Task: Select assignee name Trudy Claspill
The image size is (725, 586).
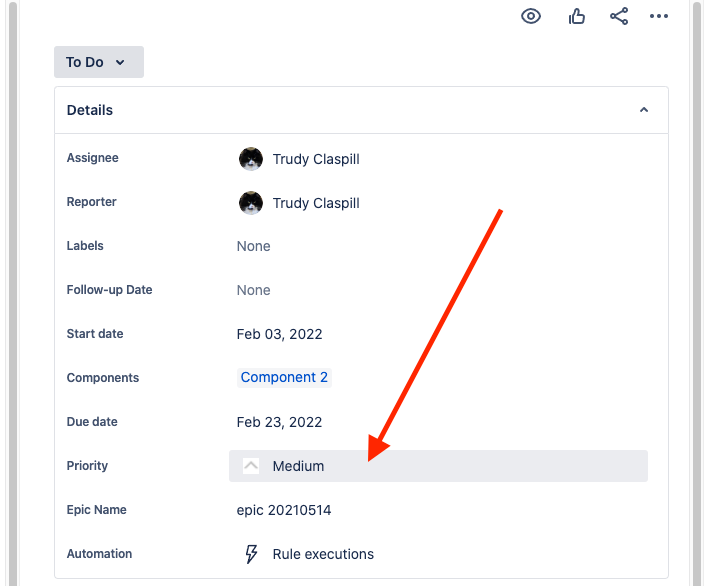Action: [316, 159]
